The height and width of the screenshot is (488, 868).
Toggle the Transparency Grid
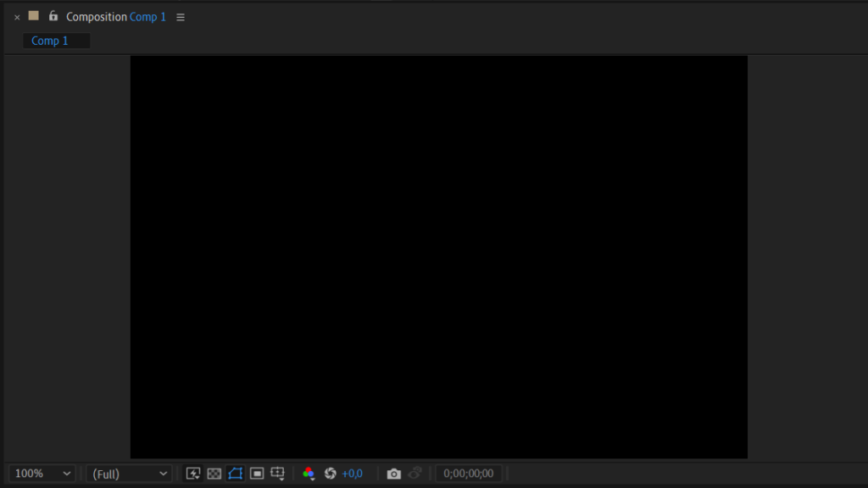(x=214, y=474)
